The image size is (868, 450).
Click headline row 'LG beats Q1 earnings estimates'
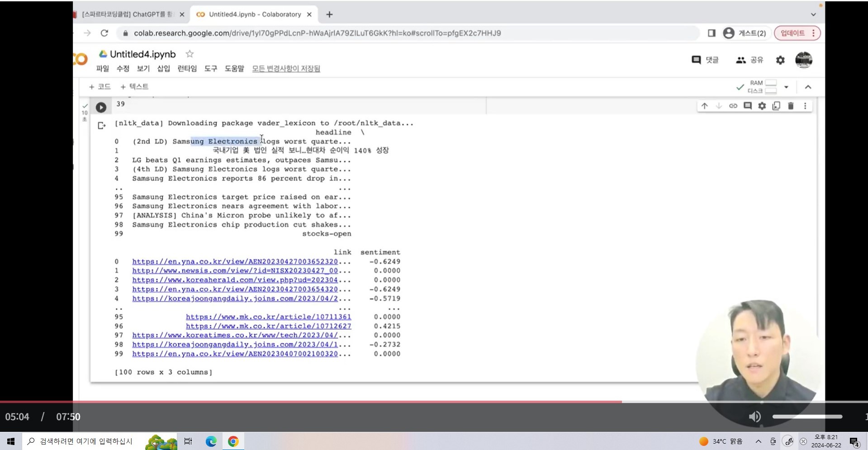pos(241,160)
